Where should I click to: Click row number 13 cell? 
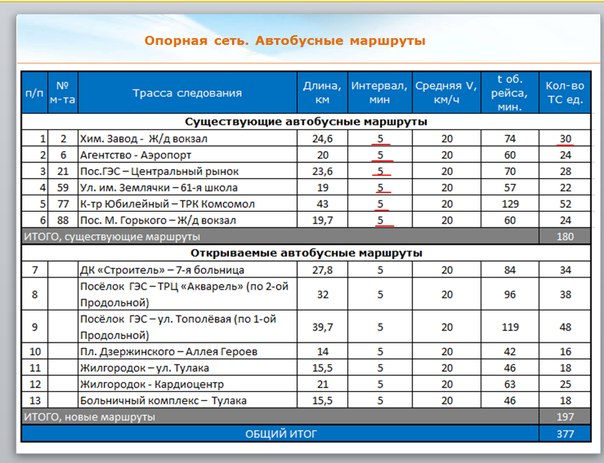click(x=35, y=400)
